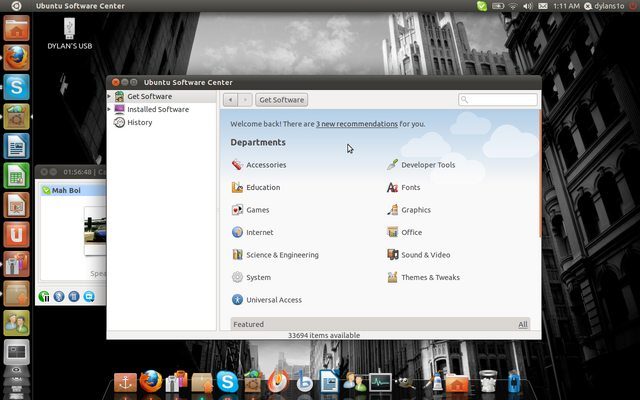
Task: Open LibreOffice Calc from the launcher
Action: tap(16, 176)
